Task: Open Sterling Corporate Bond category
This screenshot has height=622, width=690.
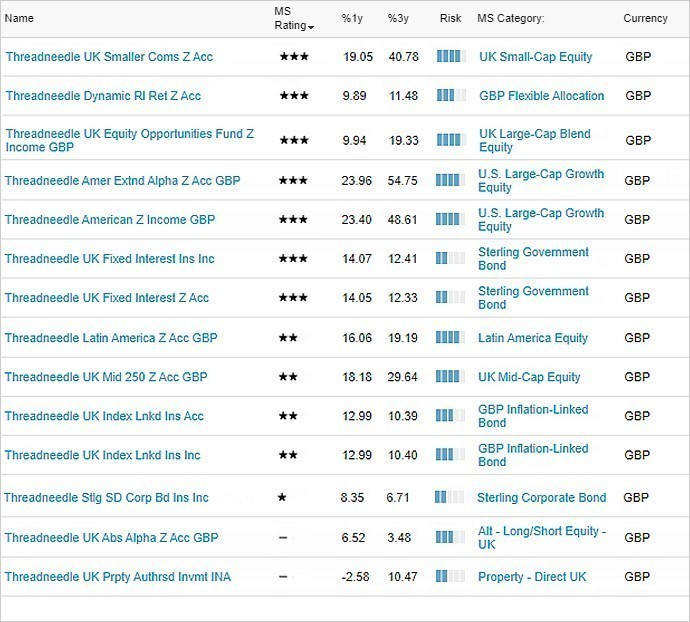Action: point(542,497)
